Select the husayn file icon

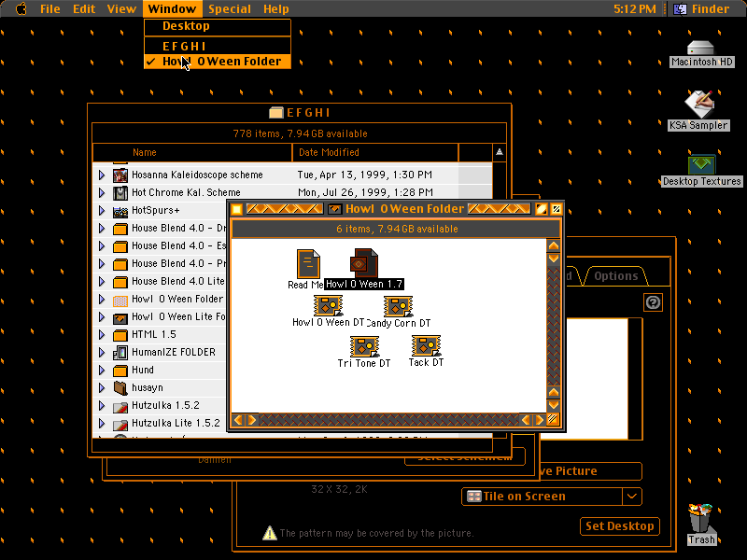120,388
